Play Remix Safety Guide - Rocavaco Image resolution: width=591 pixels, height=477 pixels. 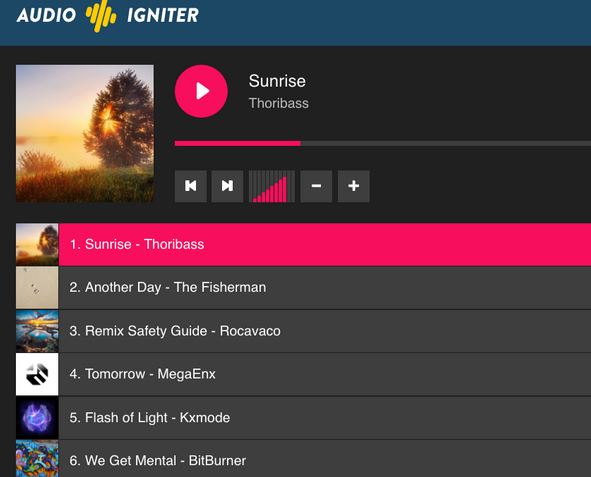coord(325,331)
